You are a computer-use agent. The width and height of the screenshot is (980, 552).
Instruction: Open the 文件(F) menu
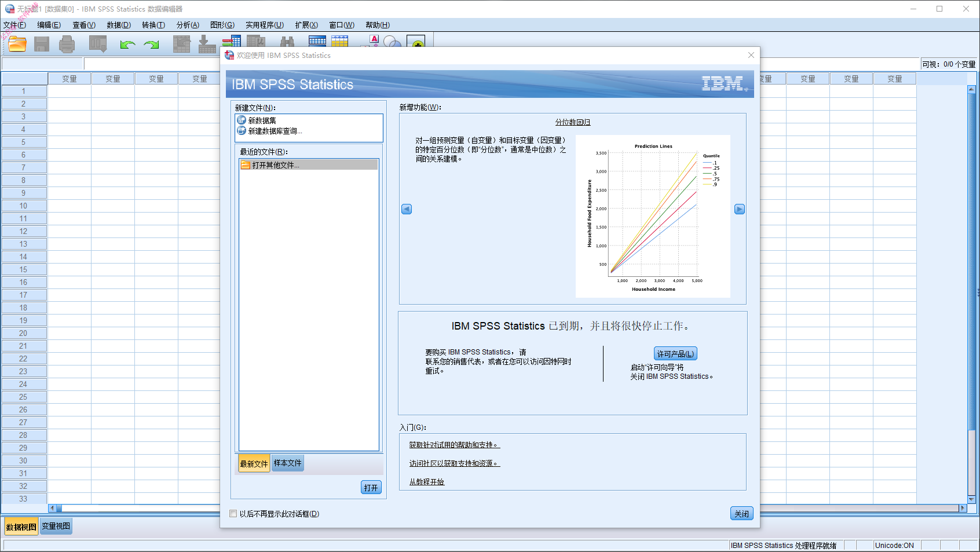(x=14, y=25)
